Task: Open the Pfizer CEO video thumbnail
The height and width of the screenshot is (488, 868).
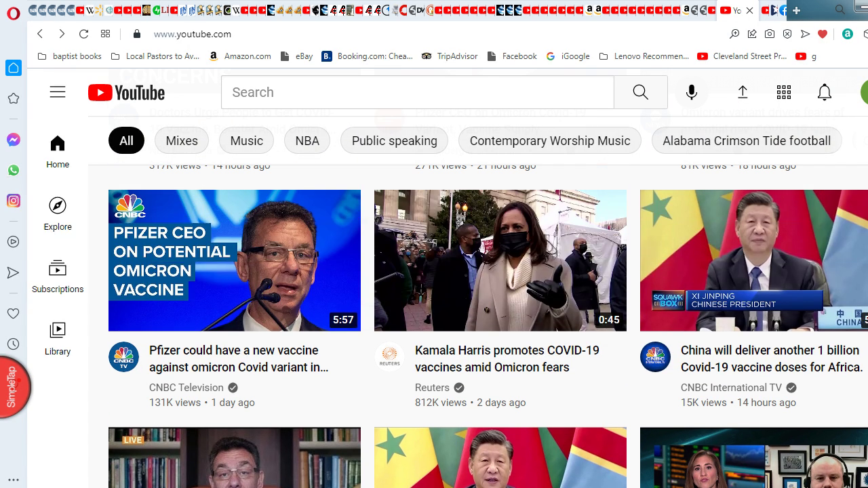Action: [x=235, y=260]
